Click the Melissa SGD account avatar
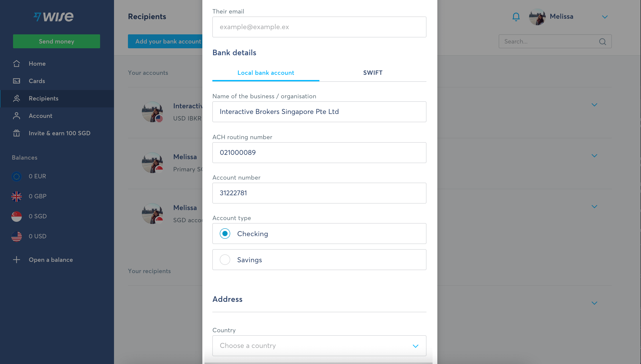The height and width of the screenshot is (364, 641). tap(152, 214)
